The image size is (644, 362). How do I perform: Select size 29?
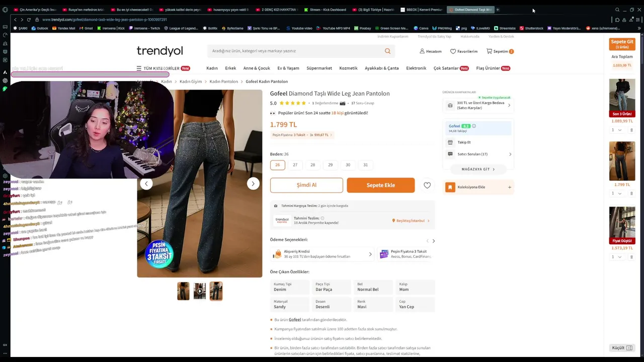[x=331, y=165]
